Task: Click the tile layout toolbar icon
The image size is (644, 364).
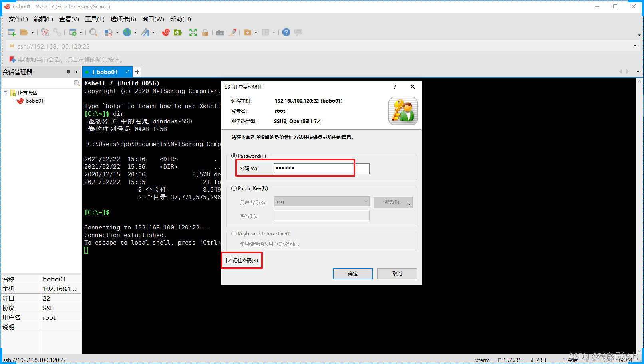Action: coord(266,32)
